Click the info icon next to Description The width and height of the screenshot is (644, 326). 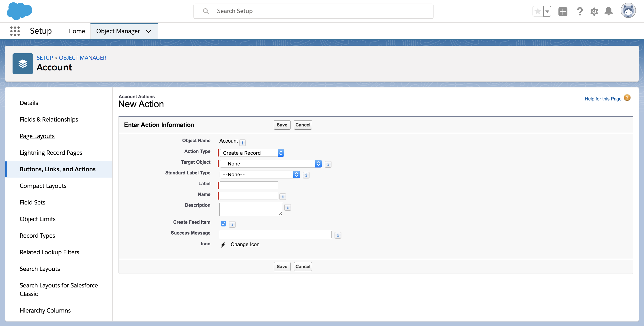tap(288, 207)
